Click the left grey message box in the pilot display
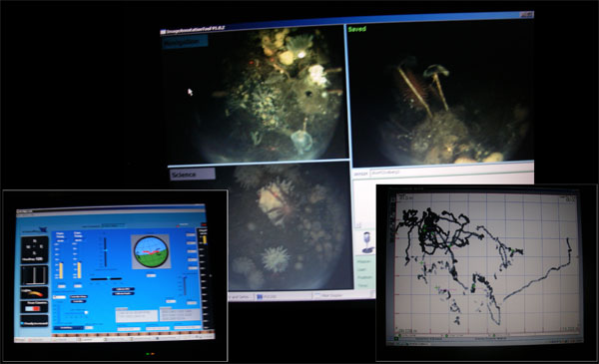 coord(137,315)
